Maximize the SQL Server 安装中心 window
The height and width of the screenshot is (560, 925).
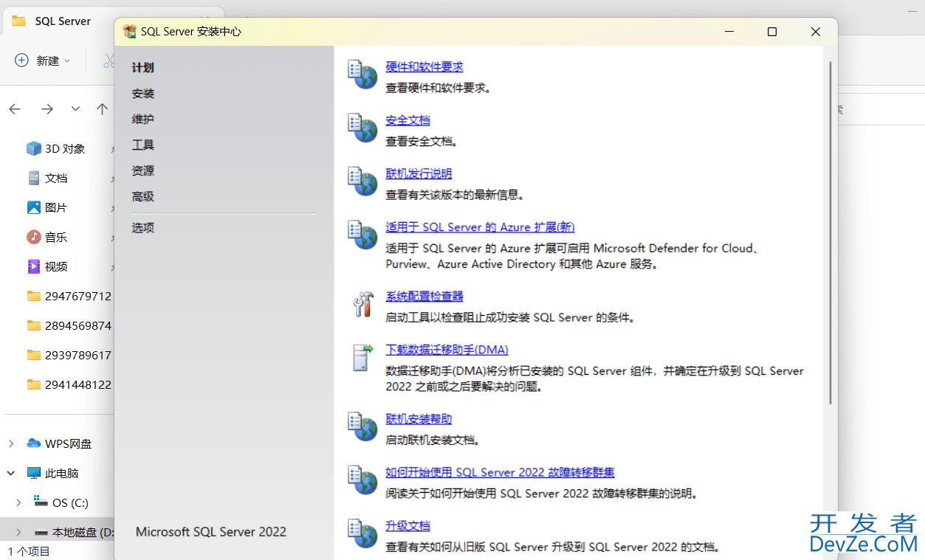[x=771, y=32]
